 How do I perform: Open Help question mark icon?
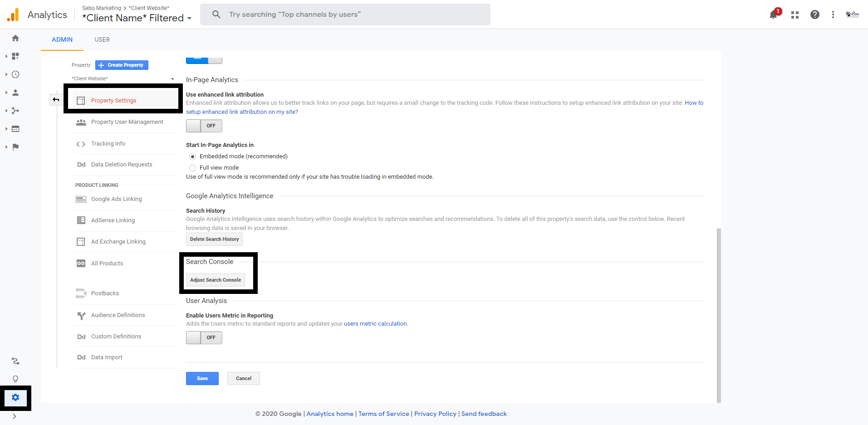(815, 15)
